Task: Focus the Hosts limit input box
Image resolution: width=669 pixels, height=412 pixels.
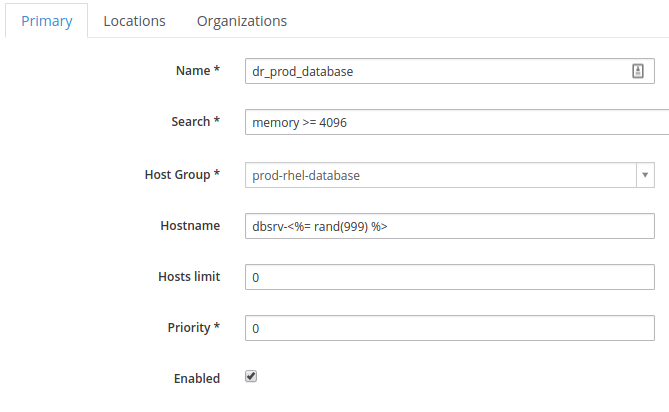Action: point(450,277)
